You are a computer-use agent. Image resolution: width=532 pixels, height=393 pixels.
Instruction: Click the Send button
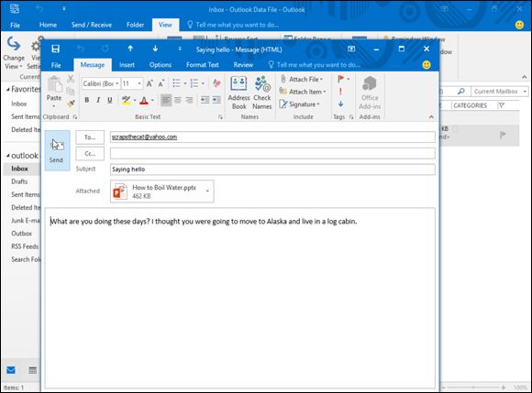click(x=57, y=150)
